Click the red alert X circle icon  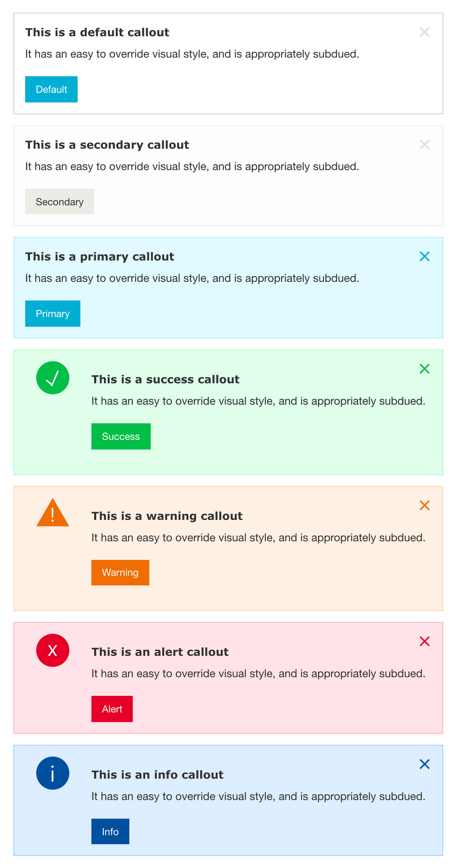pos(53,650)
